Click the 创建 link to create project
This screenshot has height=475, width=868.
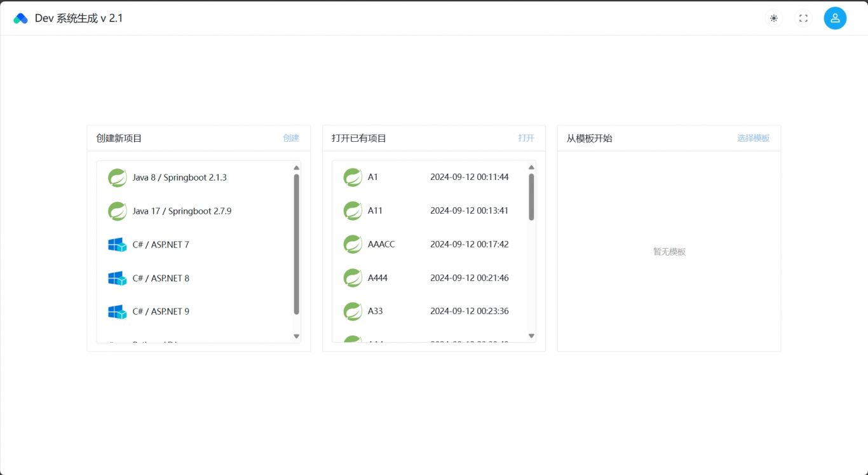pyautogui.click(x=291, y=138)
